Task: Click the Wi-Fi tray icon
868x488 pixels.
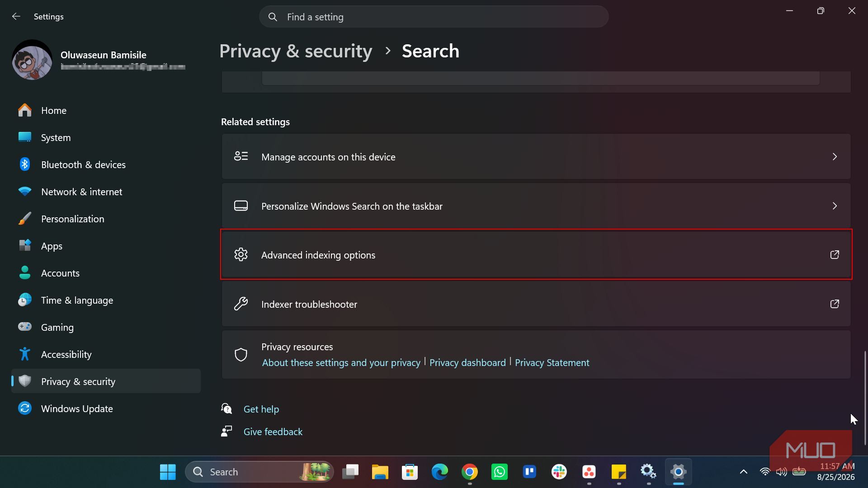Action: coord(765,472)
